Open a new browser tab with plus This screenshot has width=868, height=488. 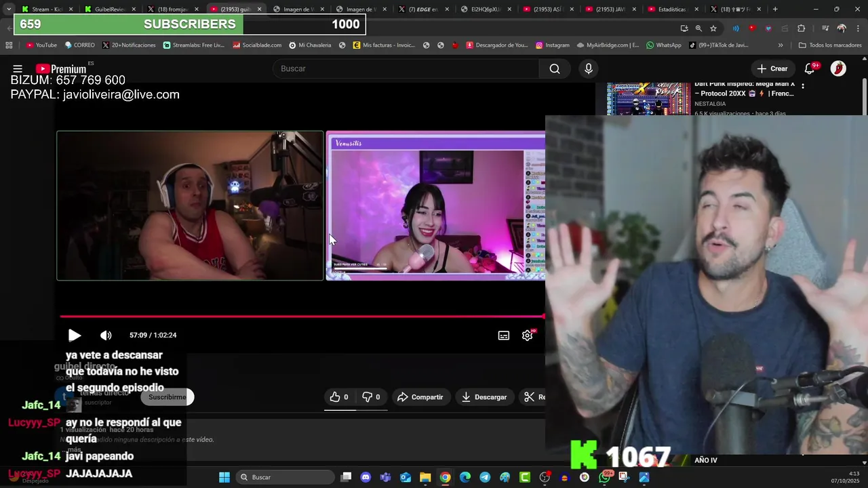775,9
